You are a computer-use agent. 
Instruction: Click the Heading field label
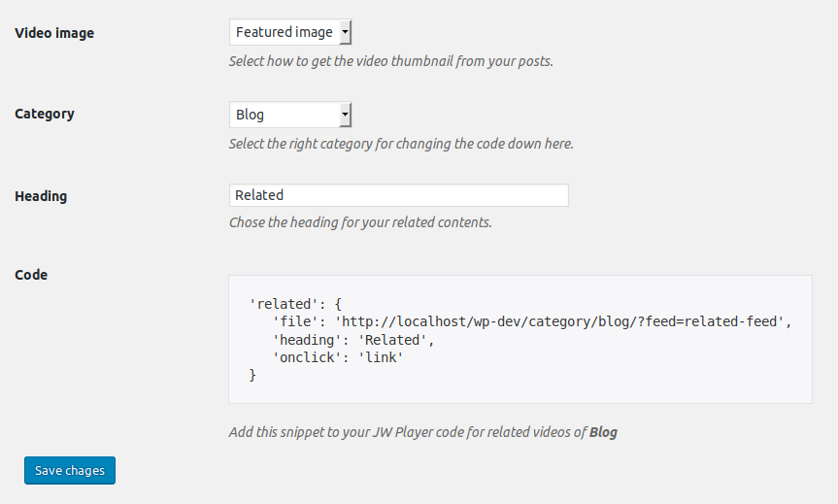(41, 196)
